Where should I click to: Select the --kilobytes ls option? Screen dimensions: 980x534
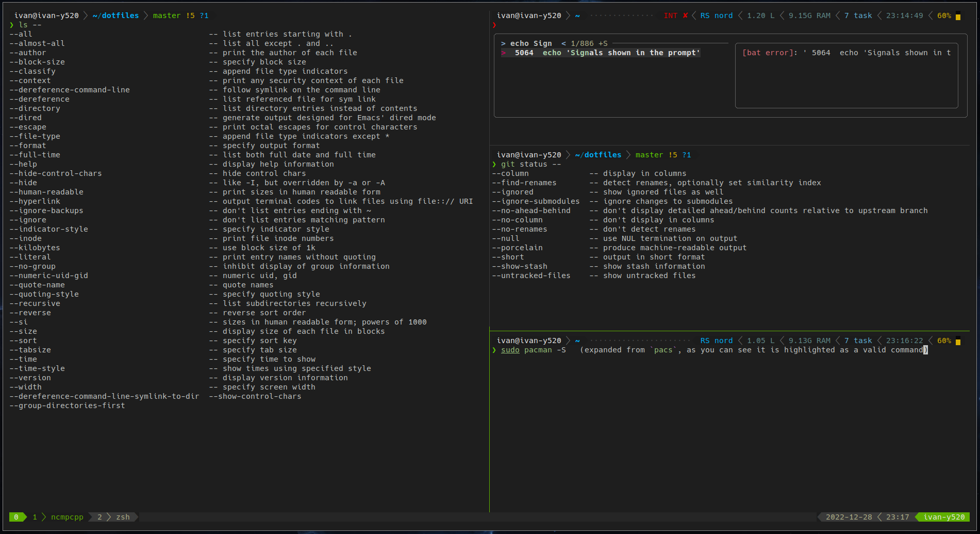click(x=35, y=248)
